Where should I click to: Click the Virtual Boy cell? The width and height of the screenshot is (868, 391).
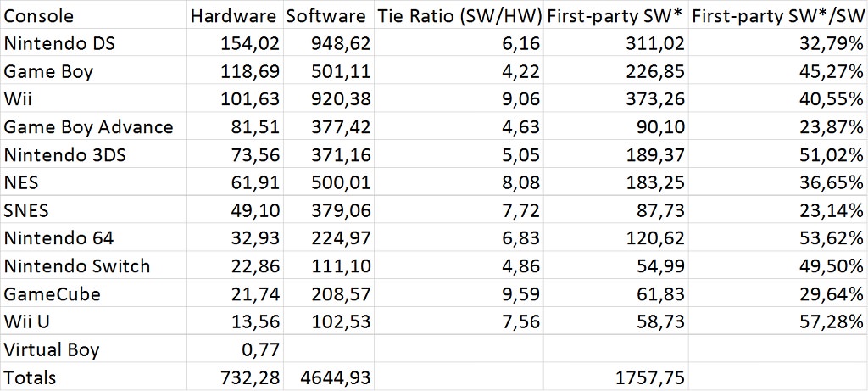(93, 349)
